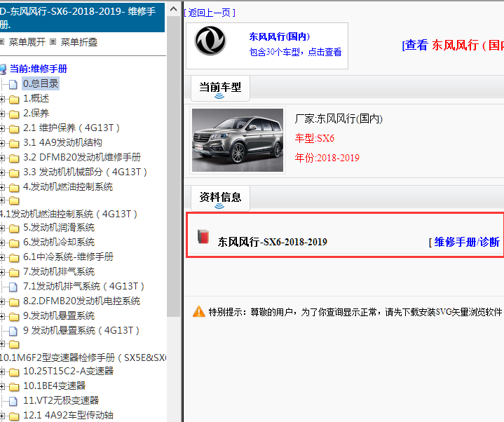Click the Dongfeng brand logo
The height and width of the screenshot is (422, 504).
210,41
